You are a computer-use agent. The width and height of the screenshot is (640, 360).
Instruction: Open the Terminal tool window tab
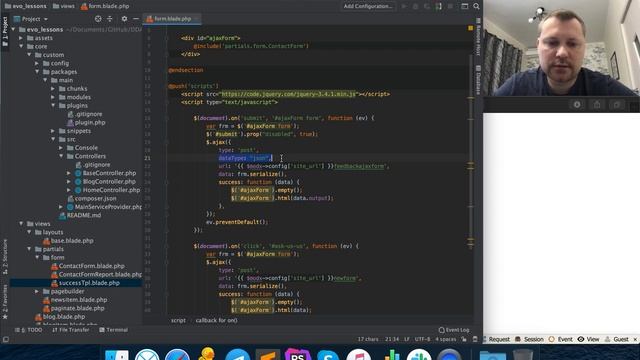click(x=113, y=330)
